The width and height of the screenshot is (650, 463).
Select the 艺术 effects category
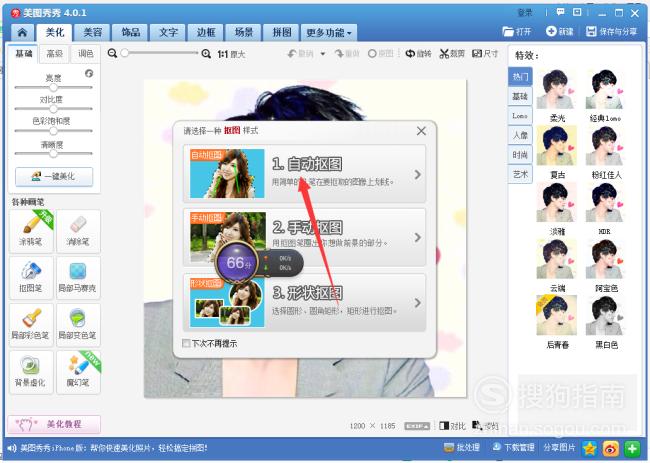(x=520, y=174)
